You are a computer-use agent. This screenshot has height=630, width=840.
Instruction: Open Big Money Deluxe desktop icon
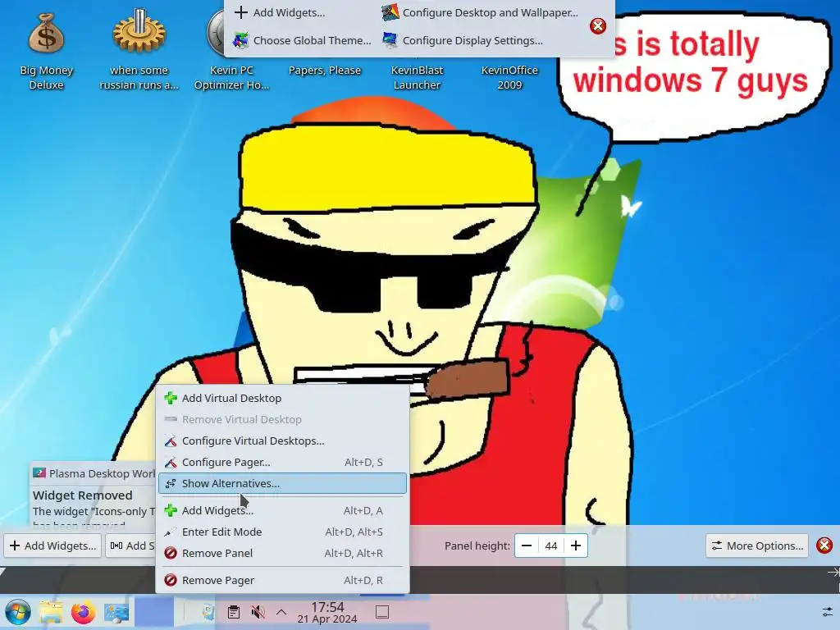[x=47, y=49]
